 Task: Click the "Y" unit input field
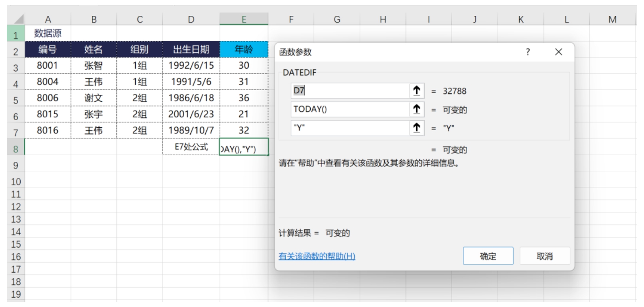point(350,128)
